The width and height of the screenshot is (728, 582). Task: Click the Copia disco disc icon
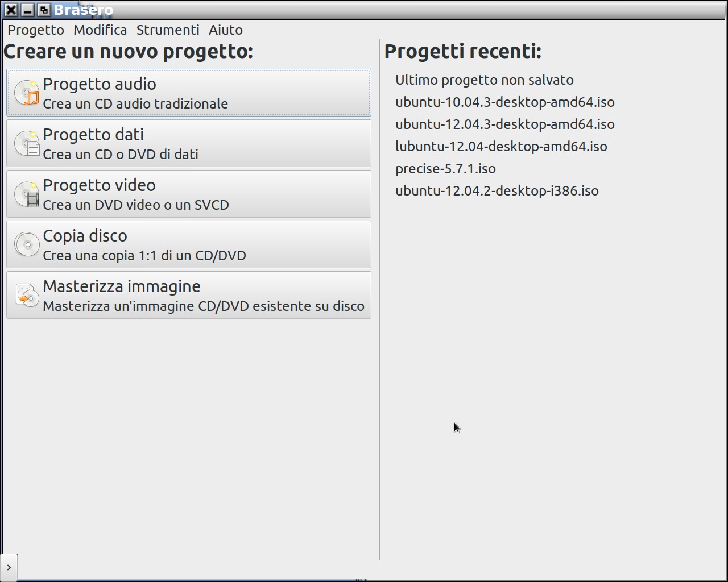pyautogui.click(x=27, y=244)
